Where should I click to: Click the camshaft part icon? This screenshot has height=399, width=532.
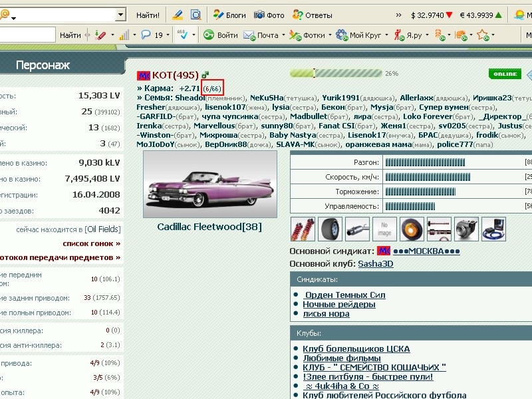[x=439, y=229]
